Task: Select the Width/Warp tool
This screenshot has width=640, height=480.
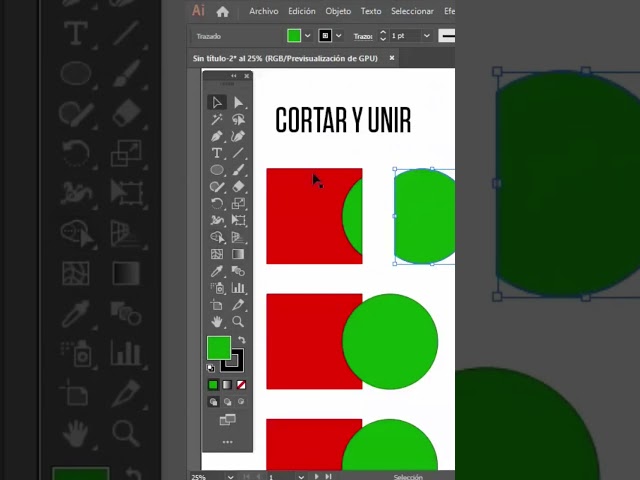Action: [x=217, y=220]
